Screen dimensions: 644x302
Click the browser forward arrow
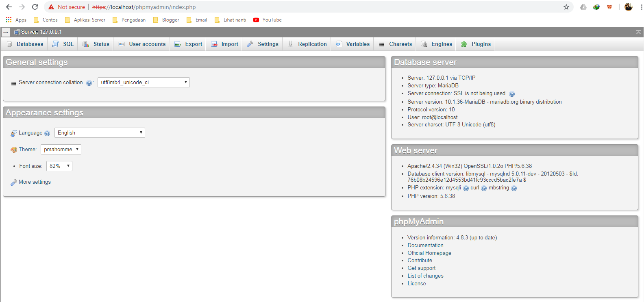coord(22,7)
